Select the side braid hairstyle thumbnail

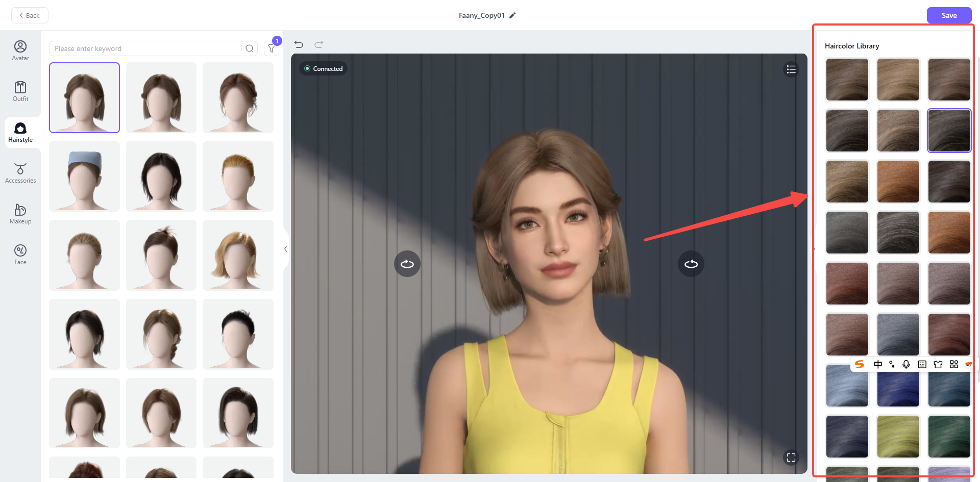[x=161, y=334]
